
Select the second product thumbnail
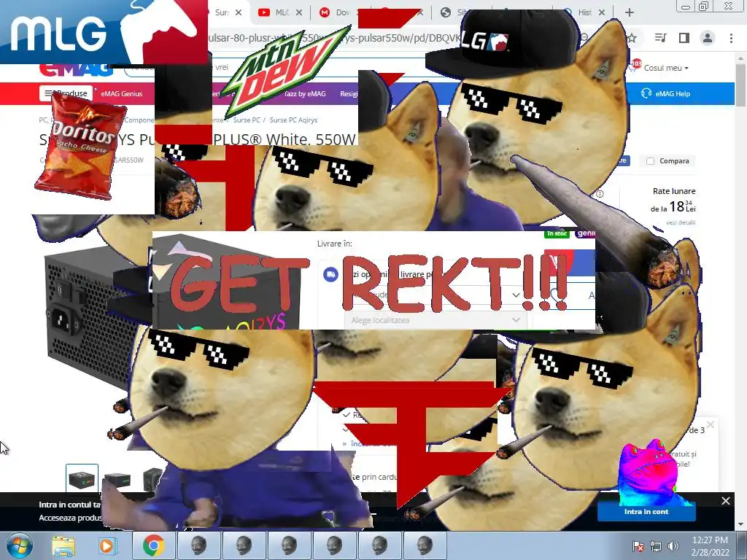tap(117, 480)
